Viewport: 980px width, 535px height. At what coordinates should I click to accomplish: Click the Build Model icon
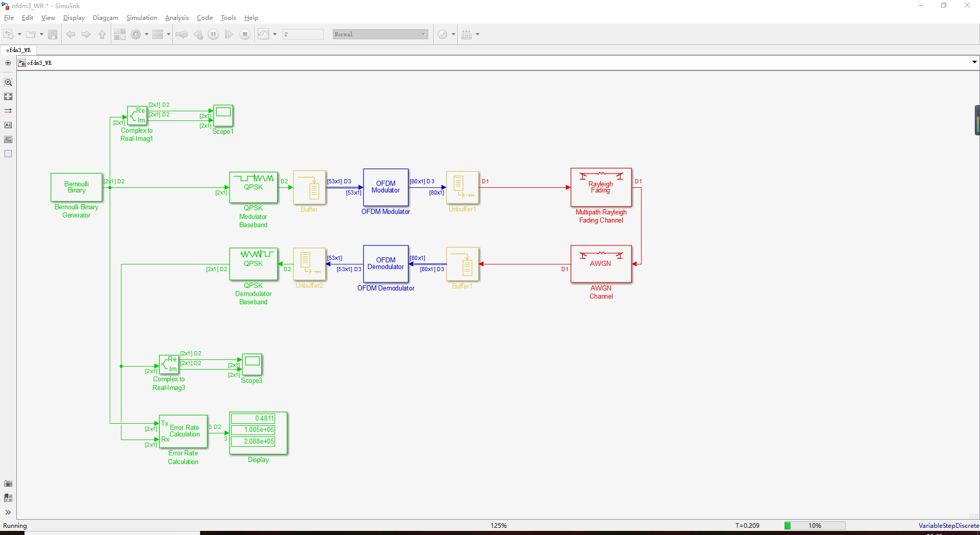[x=467, y=34]
